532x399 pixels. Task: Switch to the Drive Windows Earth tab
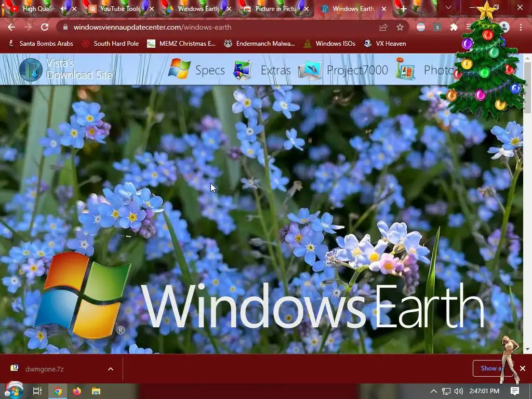[x=198, y=9]
